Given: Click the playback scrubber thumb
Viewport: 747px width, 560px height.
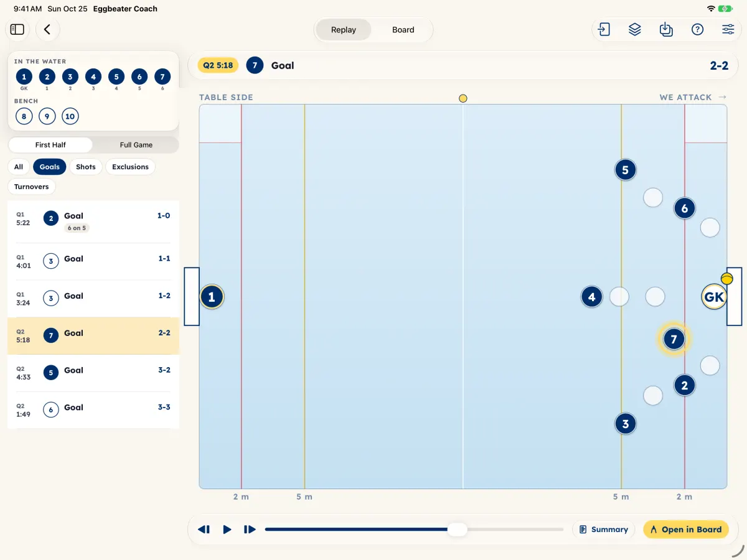Looking at the screenshot, I should [x=458, y=530].
